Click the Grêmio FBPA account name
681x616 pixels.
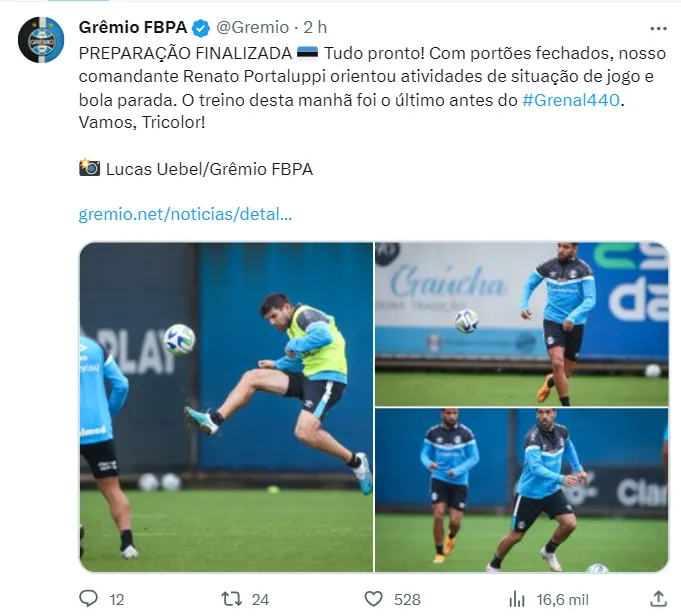[133, 27]
